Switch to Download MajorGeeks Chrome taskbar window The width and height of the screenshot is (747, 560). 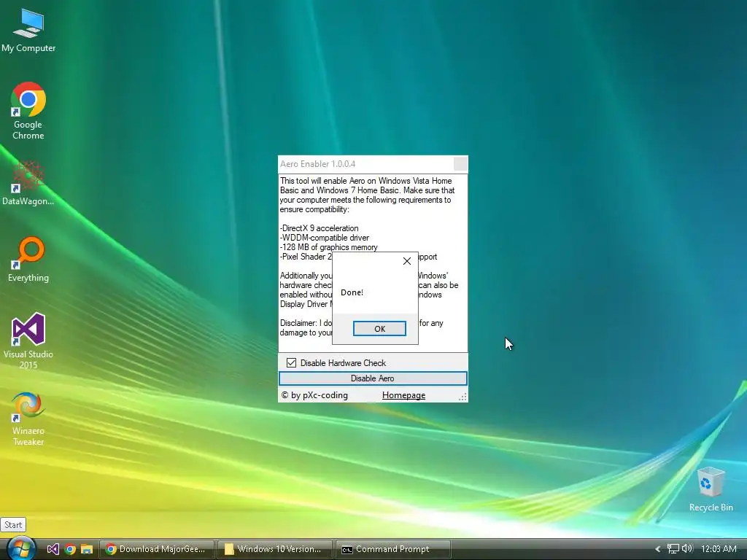pos(157,549)
